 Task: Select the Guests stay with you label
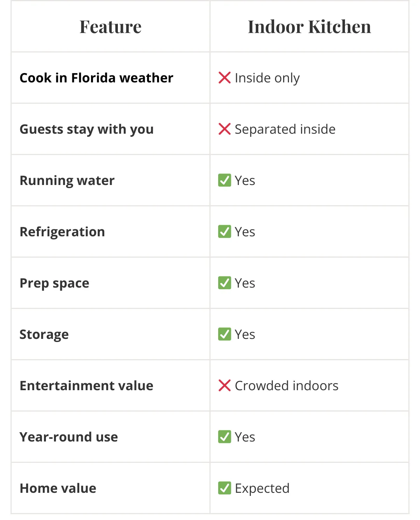point(87,129)
